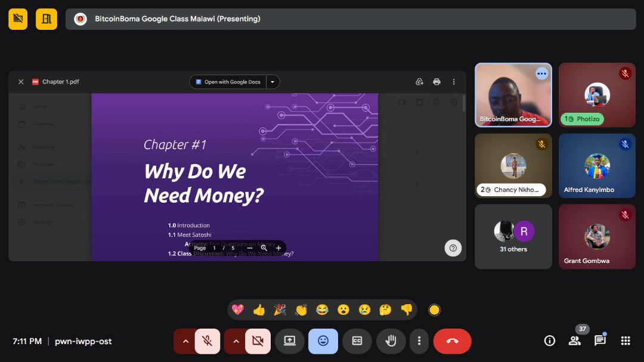Open more options in call controls
The height and width of the screenshot is (362, 644).
(419, 341)
